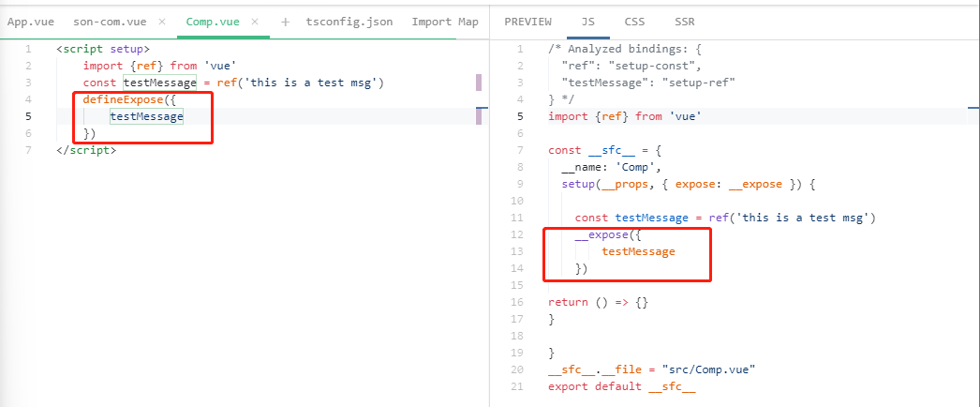Screen dimensions: 980x407
Task: Show the SSR output tab
Action: click(x=684, y=22)
